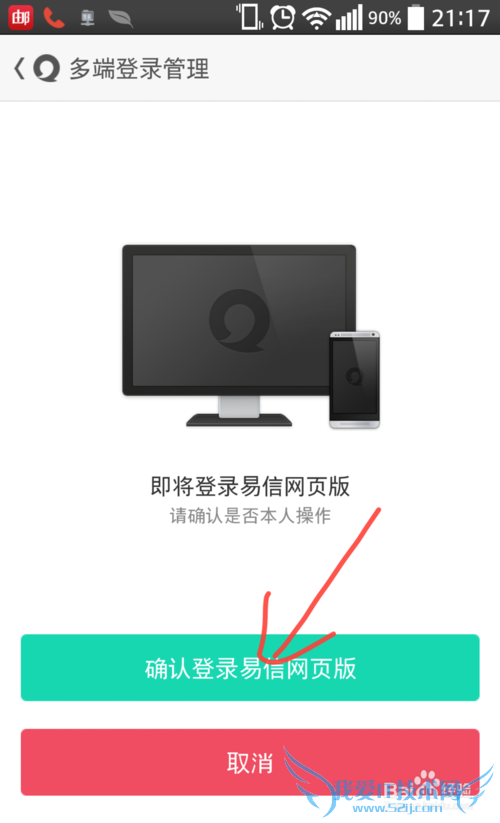Tap the red phone call status icon
This screenshot has height=823, width=500.
(x=54, y=18)
